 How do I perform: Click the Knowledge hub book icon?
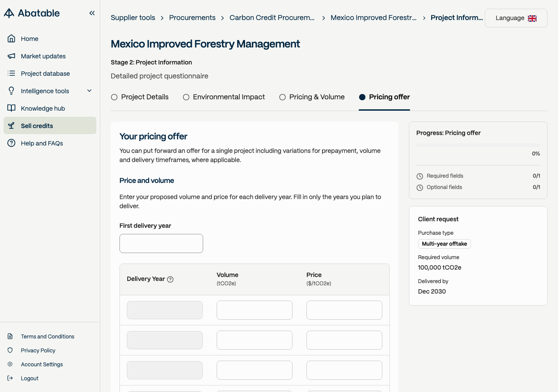11,108
